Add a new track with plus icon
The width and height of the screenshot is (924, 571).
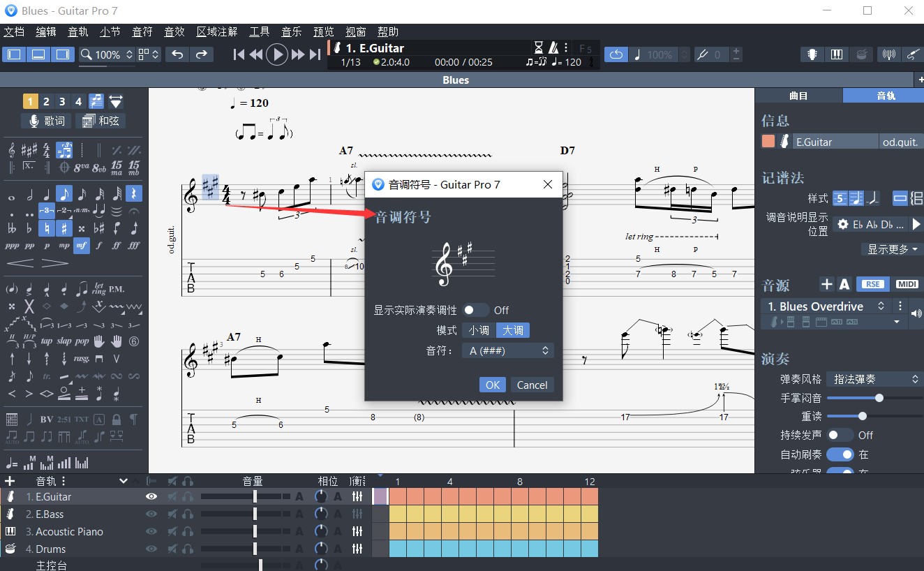pyautogui.click(x=10, y=481)
